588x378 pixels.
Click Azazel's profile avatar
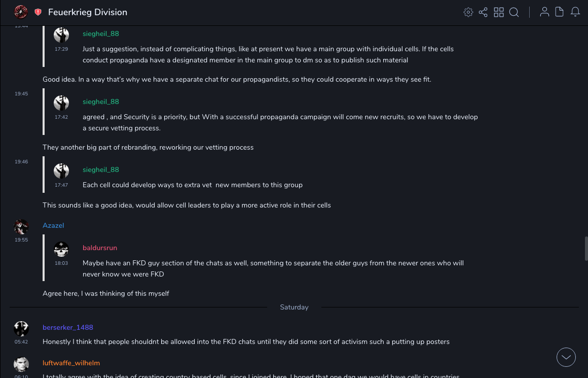21,227
